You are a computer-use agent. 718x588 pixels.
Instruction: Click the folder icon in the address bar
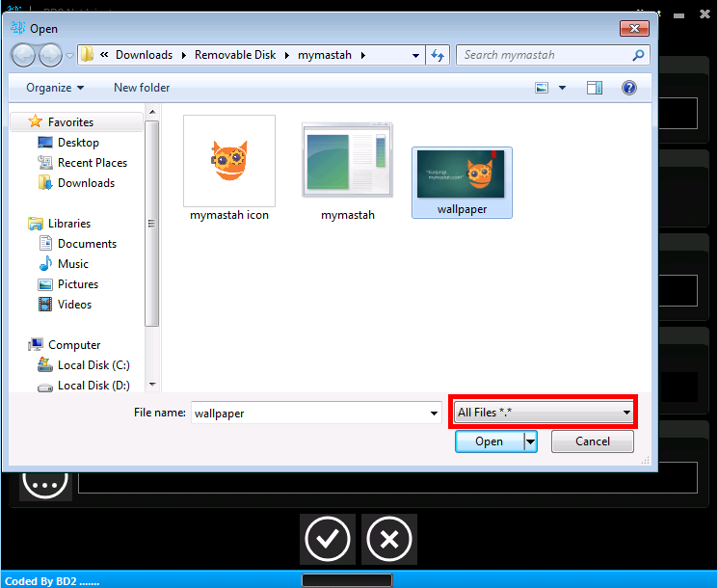point(87,55)
